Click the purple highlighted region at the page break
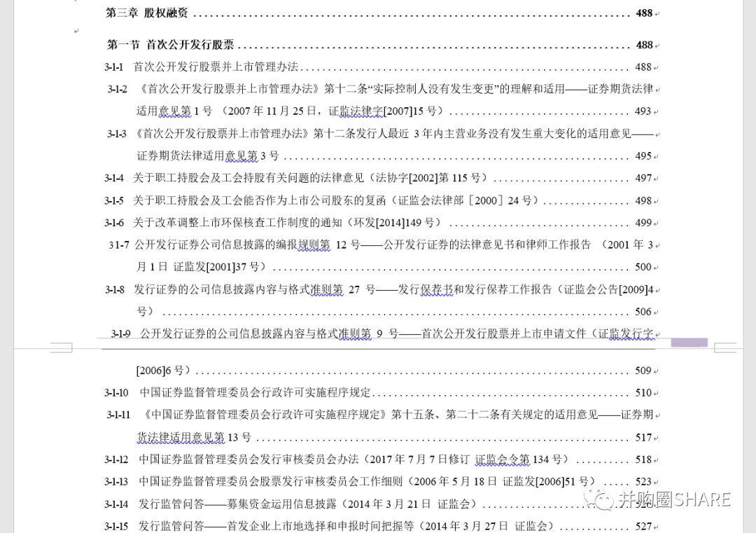756x533 pixels. [689, 342]
